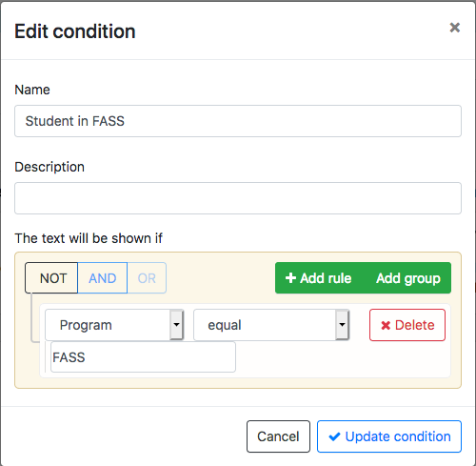Image resolution: width=476 pixels, height=466 pixels.
Task: Toggle the NOT operator button
Action: coord(51,278)
